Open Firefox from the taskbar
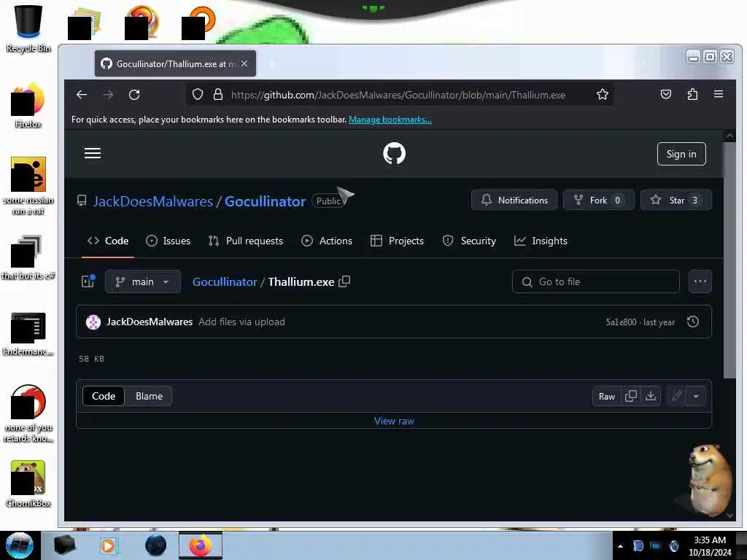Image resolution: width=747 pixels, height=560 pixels. (201, 545)
